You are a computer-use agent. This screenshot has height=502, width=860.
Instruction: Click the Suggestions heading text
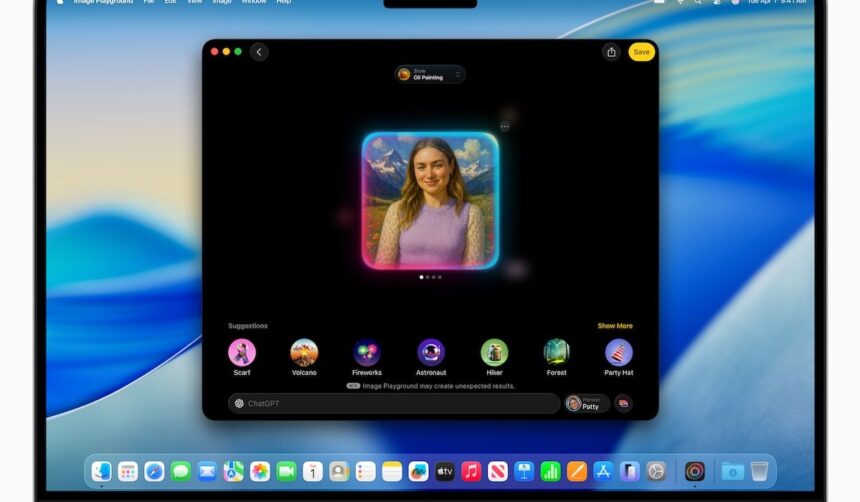pos(248,326)
